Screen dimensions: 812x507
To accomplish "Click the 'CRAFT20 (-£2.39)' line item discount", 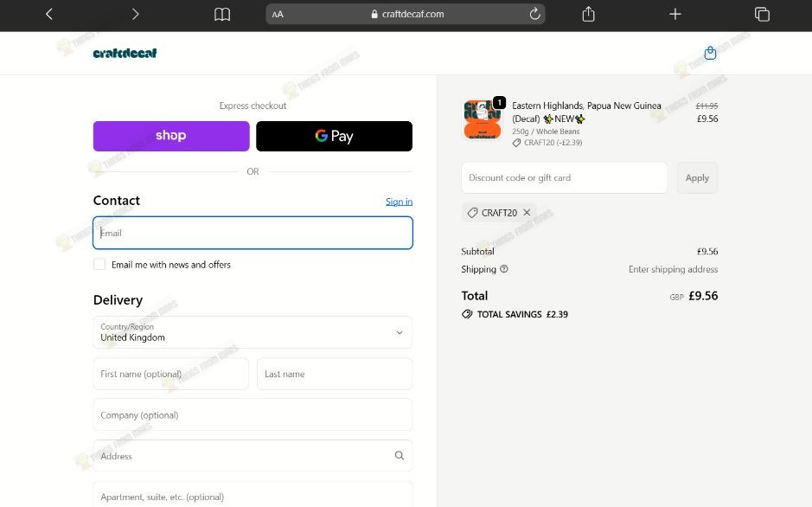I will click(x=553, y=143).
